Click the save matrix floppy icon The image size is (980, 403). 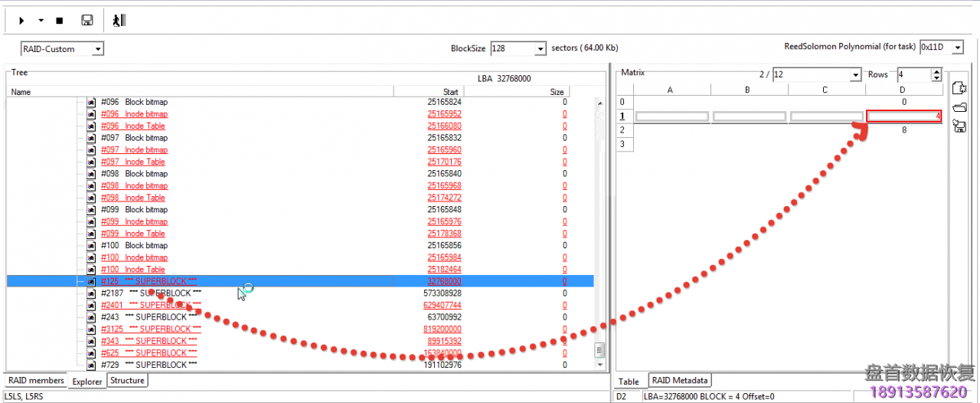click(x=959, y=126)
